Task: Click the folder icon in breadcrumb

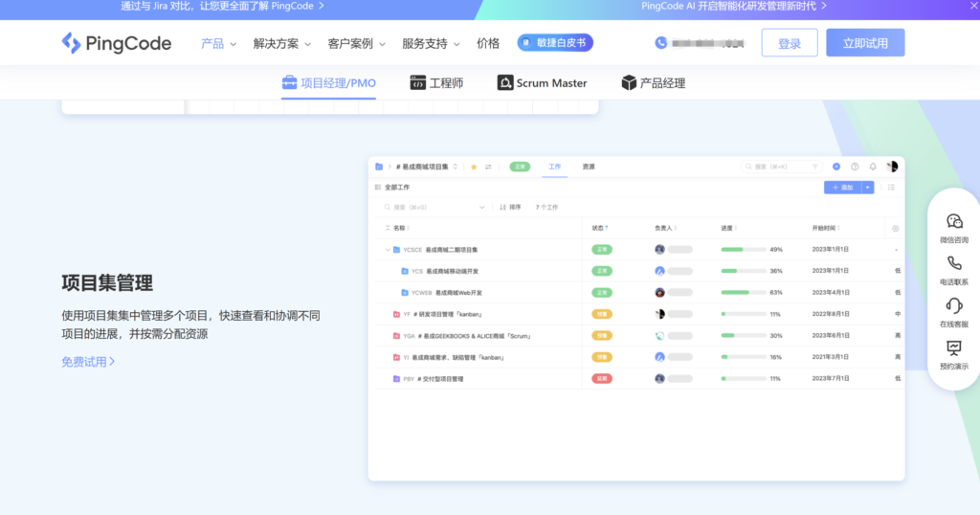Action: (379, 167)
